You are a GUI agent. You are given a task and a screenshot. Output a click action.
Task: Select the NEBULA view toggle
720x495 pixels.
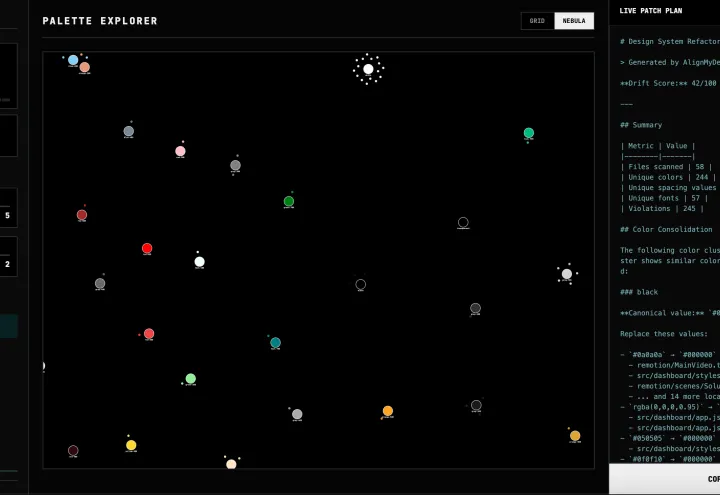pyautogui.click(x=574, y=21)
